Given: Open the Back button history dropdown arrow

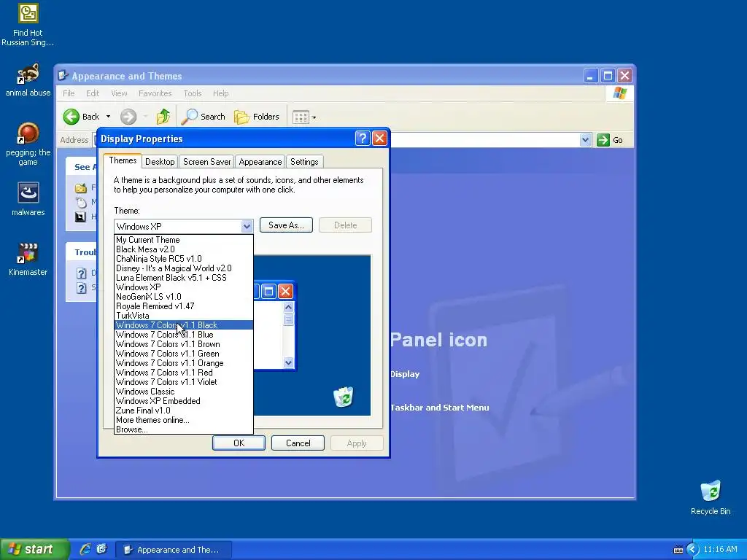Looking at the screenshot, I should (108, 117).
